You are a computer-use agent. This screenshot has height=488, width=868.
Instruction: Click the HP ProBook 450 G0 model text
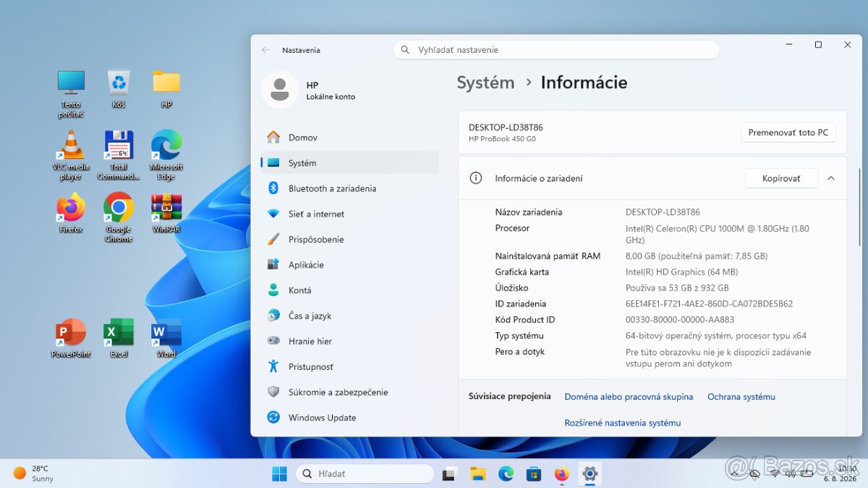click(502, 139)
